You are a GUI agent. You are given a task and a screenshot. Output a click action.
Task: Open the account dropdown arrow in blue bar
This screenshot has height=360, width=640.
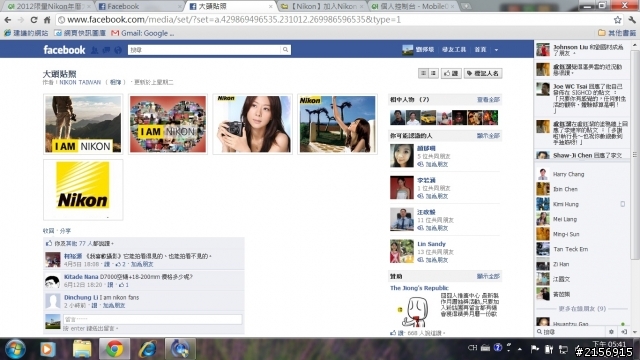click(x=496, y=50)
